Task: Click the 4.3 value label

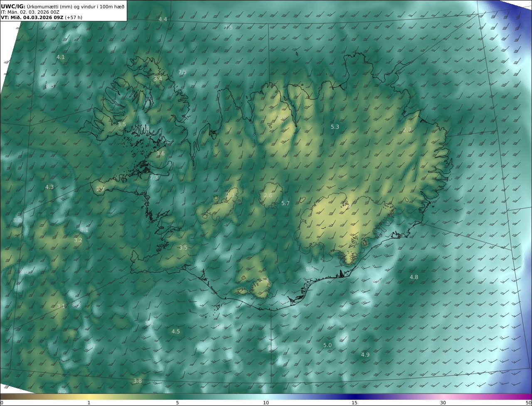Action: coord(49,187)
